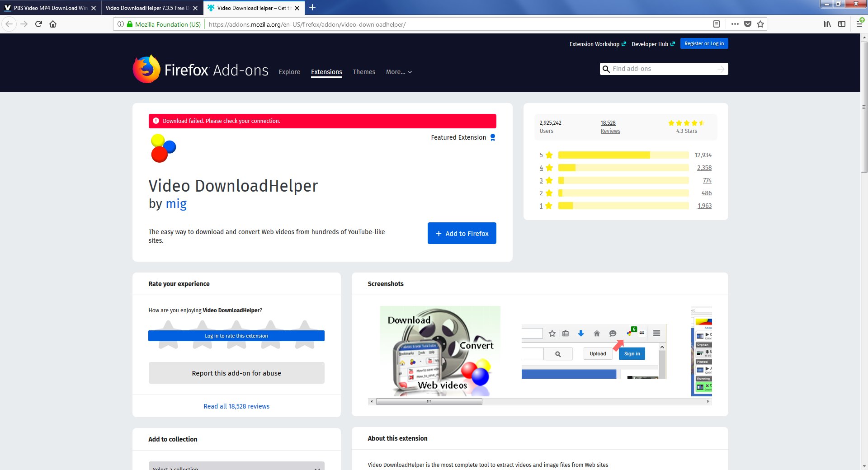Open the Explore section

[x=289, y=72]
